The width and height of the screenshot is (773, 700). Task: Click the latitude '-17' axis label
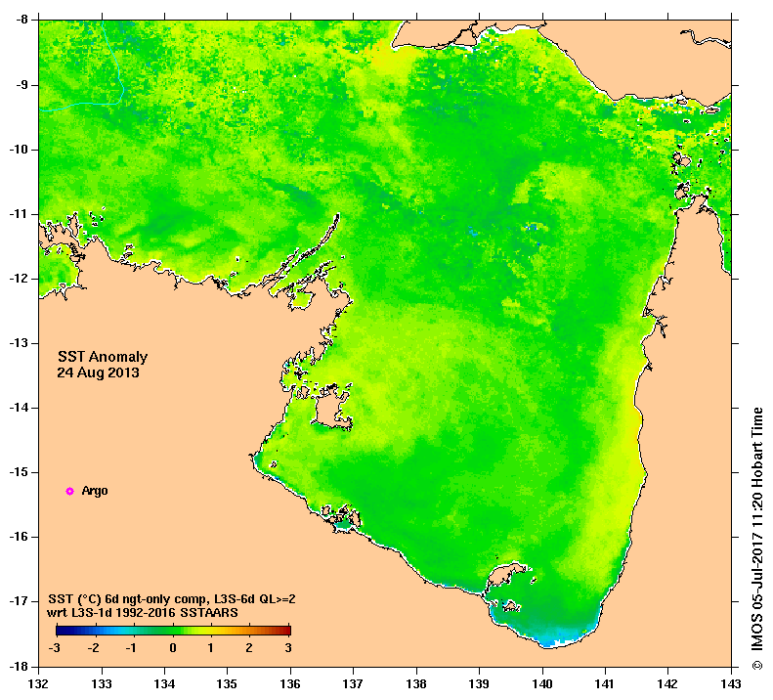tap(19, 601)
